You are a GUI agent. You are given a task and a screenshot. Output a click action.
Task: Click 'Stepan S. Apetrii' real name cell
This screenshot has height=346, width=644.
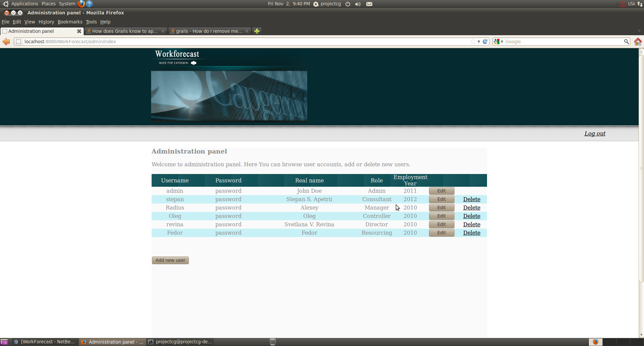[309, 199]
